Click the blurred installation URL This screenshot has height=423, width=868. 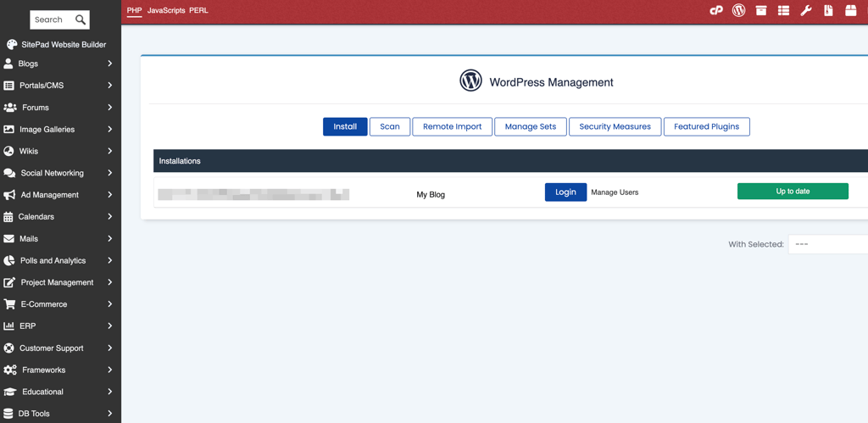pos(253,194)
